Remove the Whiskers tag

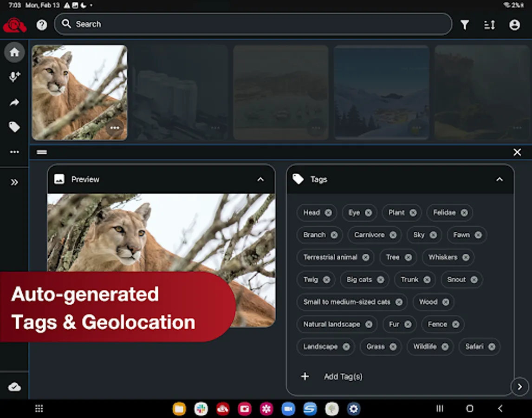(466, 257)
